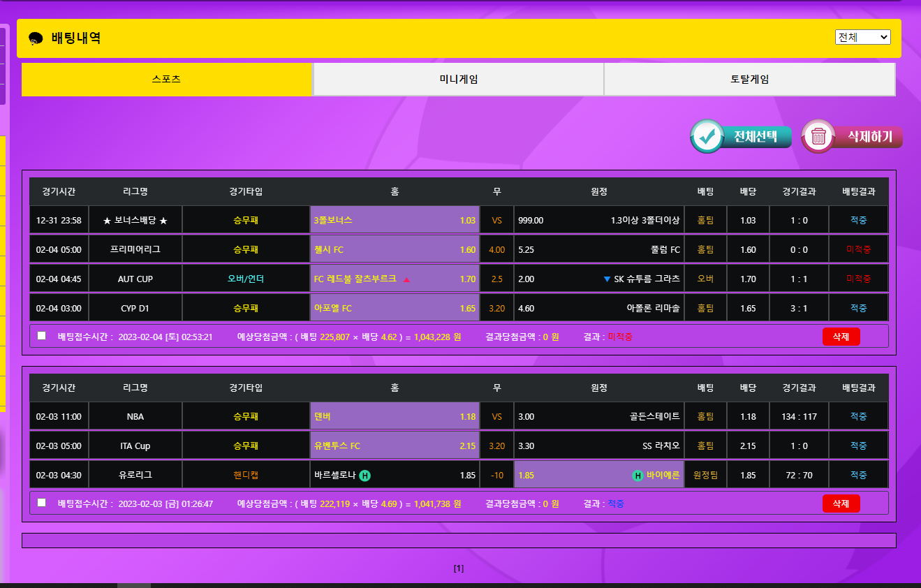Switch to the 토탈게임 tab

pos(749,80)
